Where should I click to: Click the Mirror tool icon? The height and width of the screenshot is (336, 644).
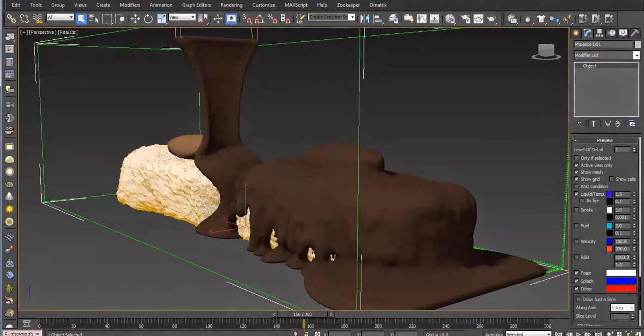365,19
